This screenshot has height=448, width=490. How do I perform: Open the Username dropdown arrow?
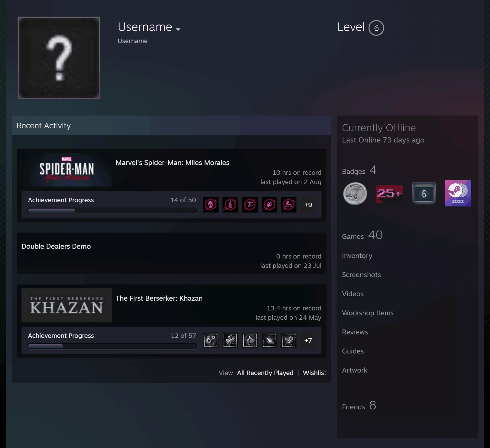click(178, 29)
